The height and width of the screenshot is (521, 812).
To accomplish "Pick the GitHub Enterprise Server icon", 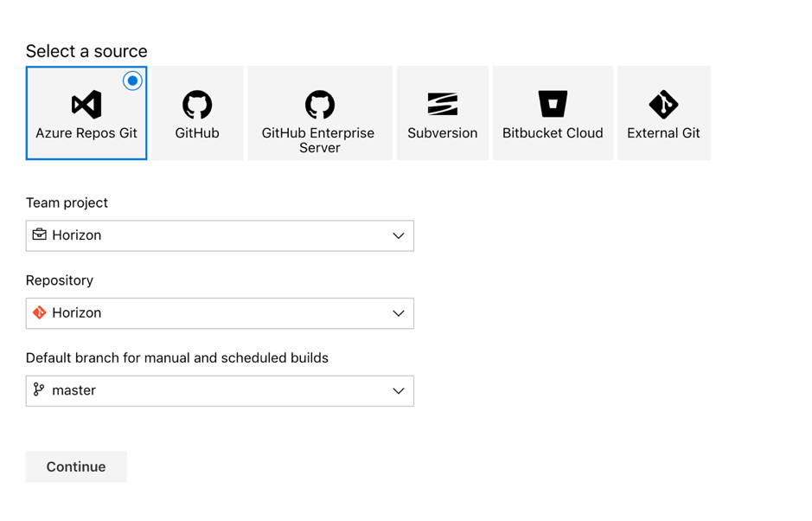I will tap(319, 104).
